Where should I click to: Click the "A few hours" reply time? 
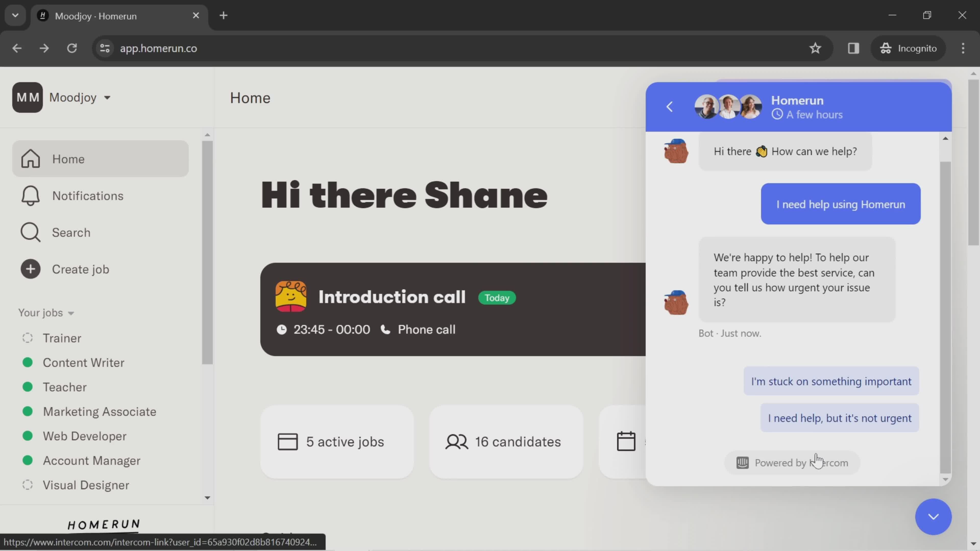coord(814,115)
